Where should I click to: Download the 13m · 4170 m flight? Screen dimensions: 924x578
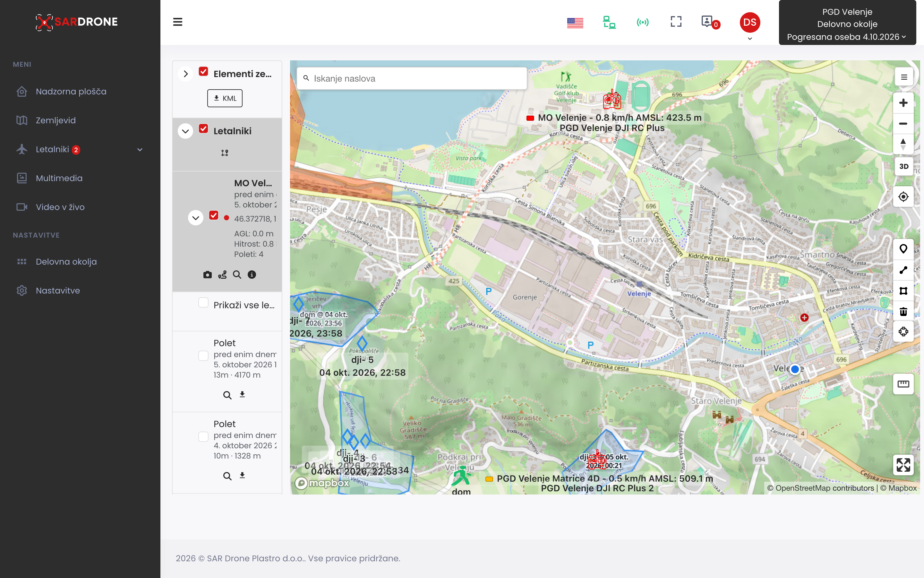point(242,395)
